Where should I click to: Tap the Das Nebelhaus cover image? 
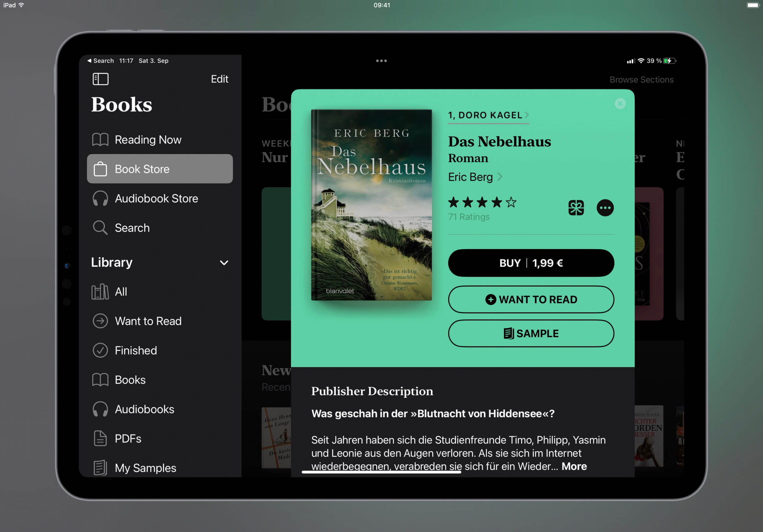(x=371, y=205)
